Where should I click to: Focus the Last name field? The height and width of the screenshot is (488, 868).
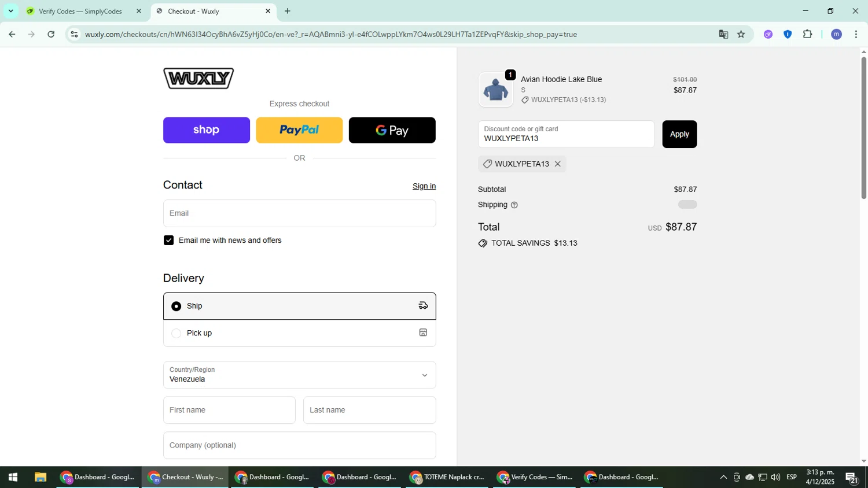click(x=370, y=410)
